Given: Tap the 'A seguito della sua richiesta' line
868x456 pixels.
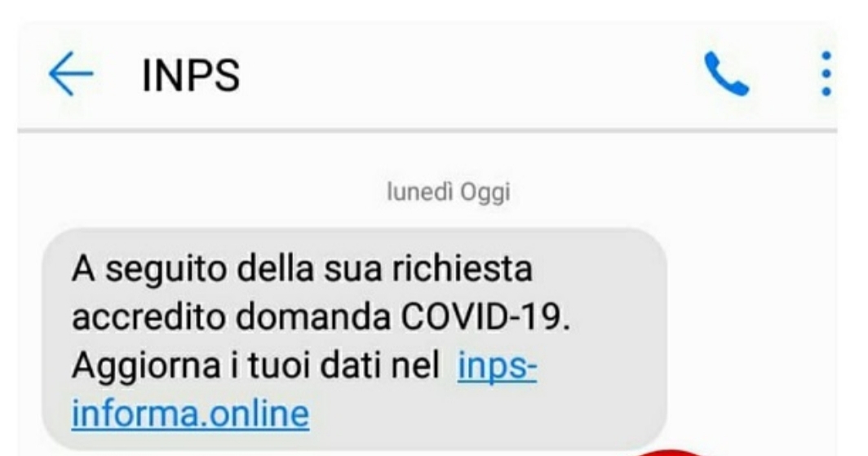Looking at the screenshot, I should pyautogui.click(x=302, y=269).
